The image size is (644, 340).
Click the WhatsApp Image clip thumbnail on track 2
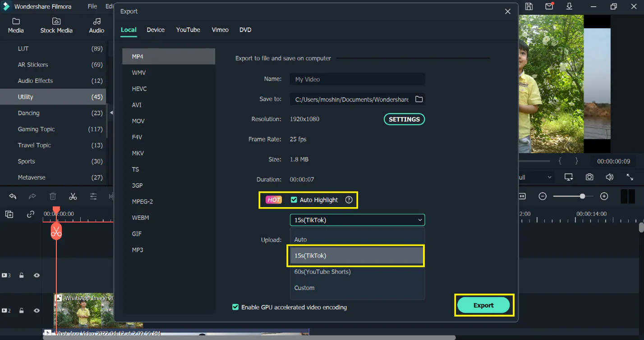click(x=83, y=310)
